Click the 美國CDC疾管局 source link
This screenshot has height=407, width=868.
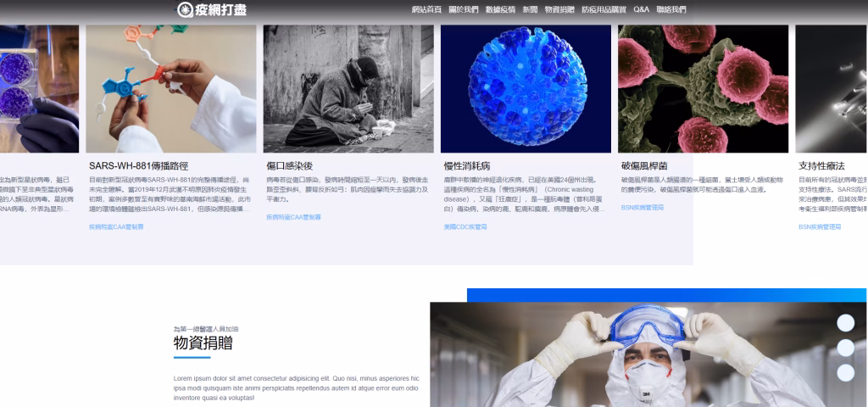click(465, 227)
